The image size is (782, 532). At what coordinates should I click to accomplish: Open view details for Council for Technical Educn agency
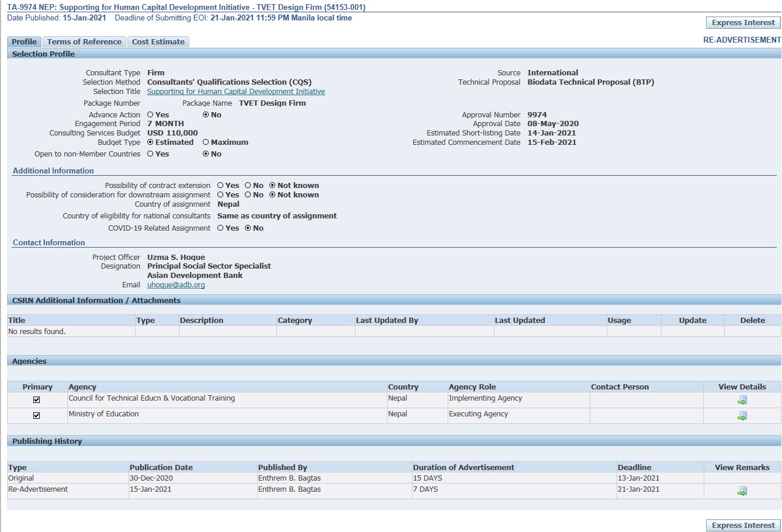coord(742,400)
